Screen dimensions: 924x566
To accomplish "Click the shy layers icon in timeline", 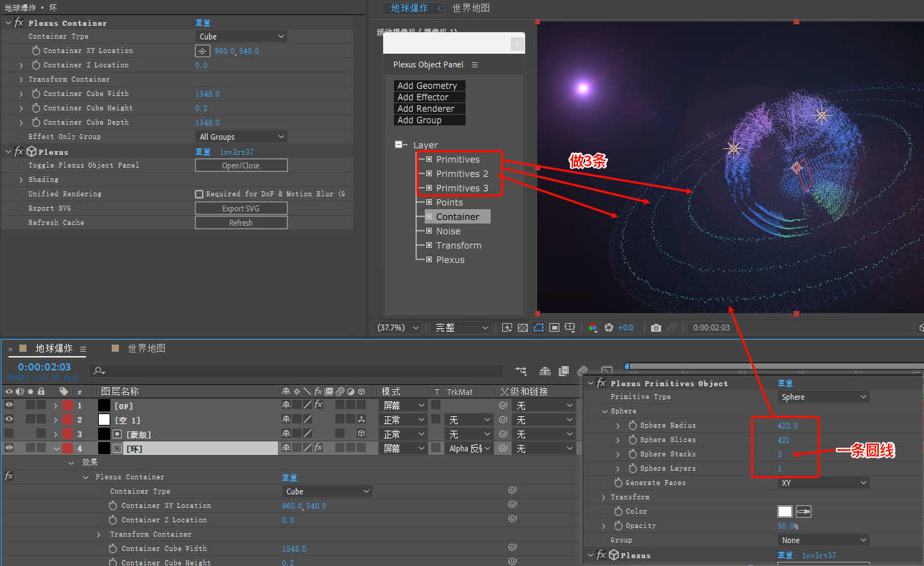I will 545,371.
